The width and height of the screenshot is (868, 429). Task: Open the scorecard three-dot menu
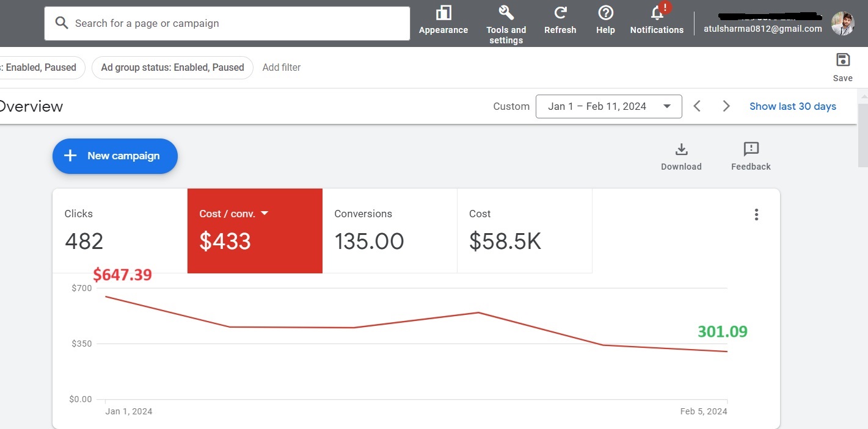(756, 214)
